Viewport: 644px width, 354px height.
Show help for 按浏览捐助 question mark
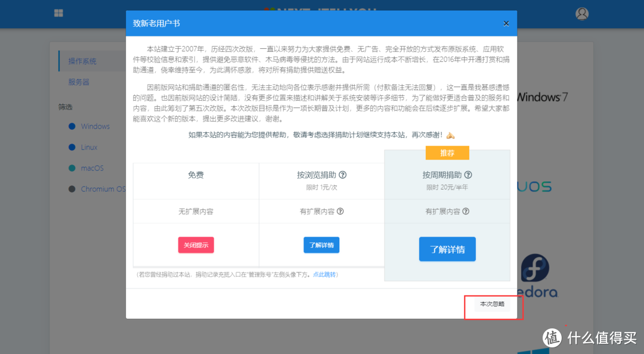click(342, 175)
